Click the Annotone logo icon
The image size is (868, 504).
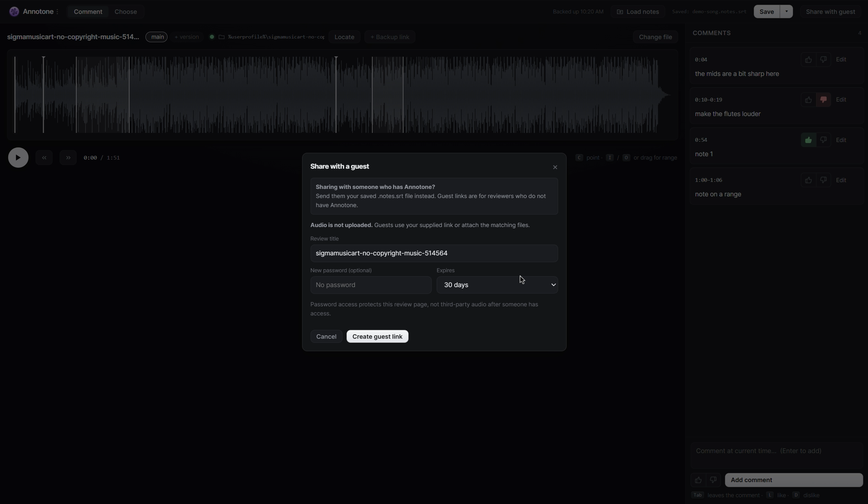14,12
